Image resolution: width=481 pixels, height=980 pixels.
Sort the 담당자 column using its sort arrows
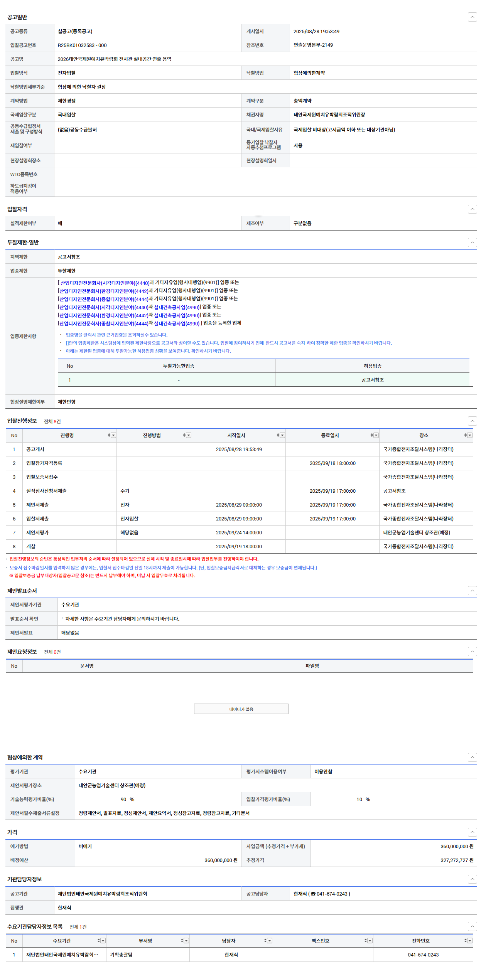pos(265,941)
